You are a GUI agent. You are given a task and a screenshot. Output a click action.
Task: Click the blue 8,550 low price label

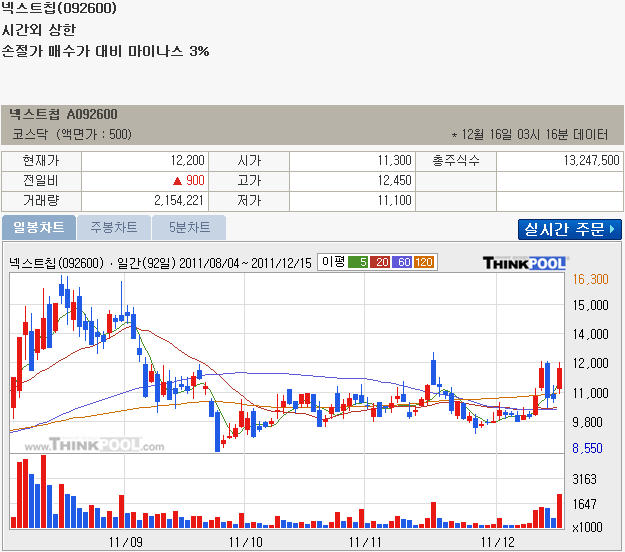point(588,448)
